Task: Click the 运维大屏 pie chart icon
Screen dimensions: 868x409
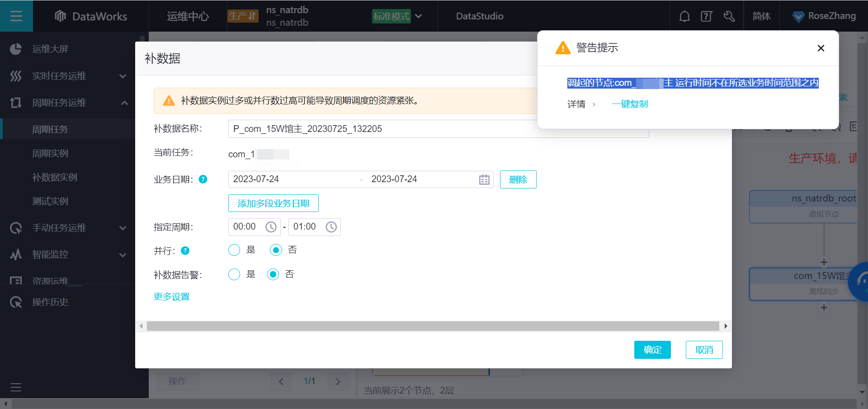Action: coord(16,49)
